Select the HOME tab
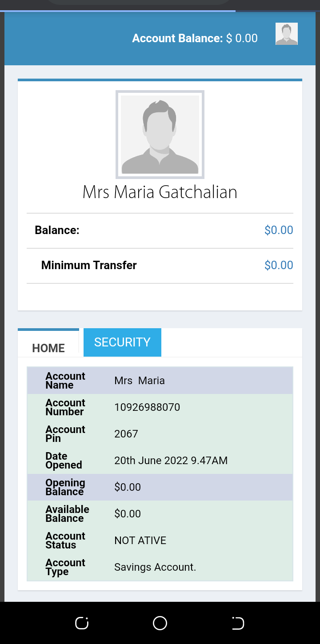 coord(48,348)
